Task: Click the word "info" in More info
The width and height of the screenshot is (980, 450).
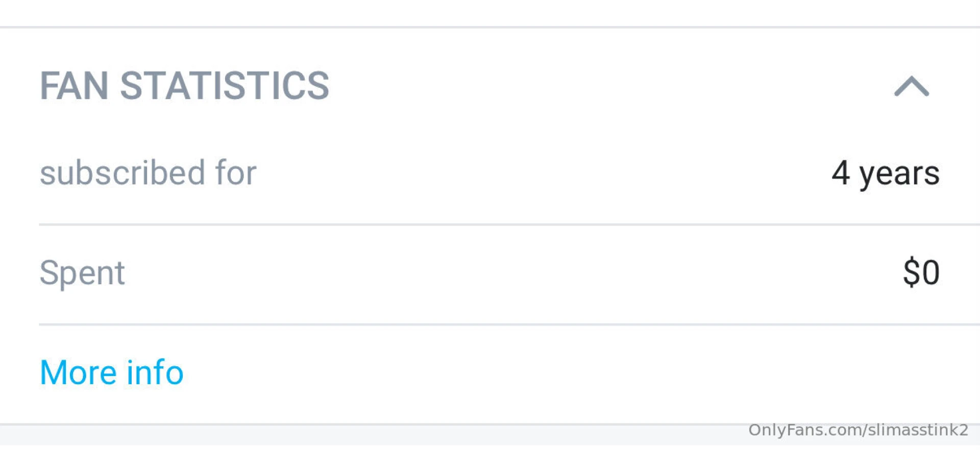Action: click(x=155, y=372)
